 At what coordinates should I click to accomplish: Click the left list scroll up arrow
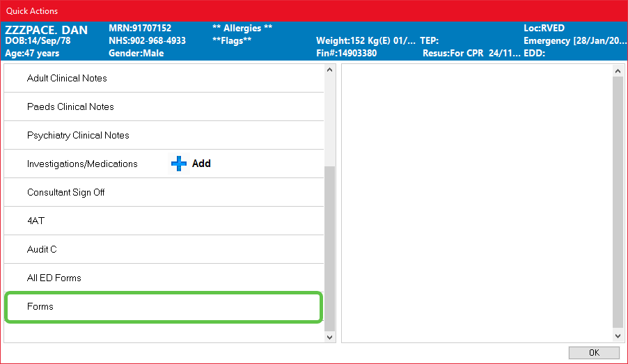pyautogui.click(x=330, y=70)
